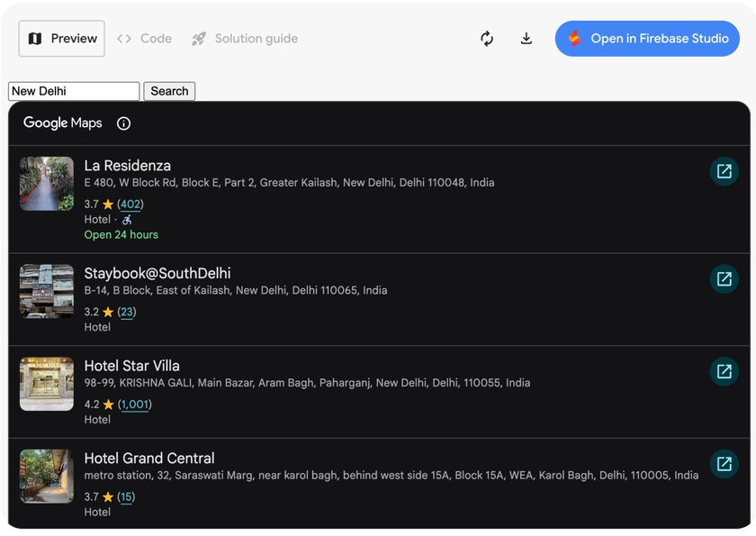Click the New Delhi search input field
The image size is (756, 536).
73,91
